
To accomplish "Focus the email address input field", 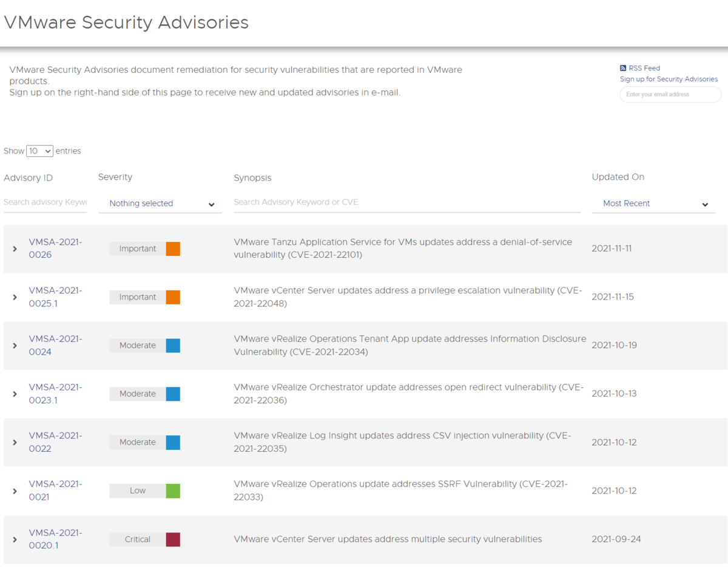I will [x=670, y=95].
